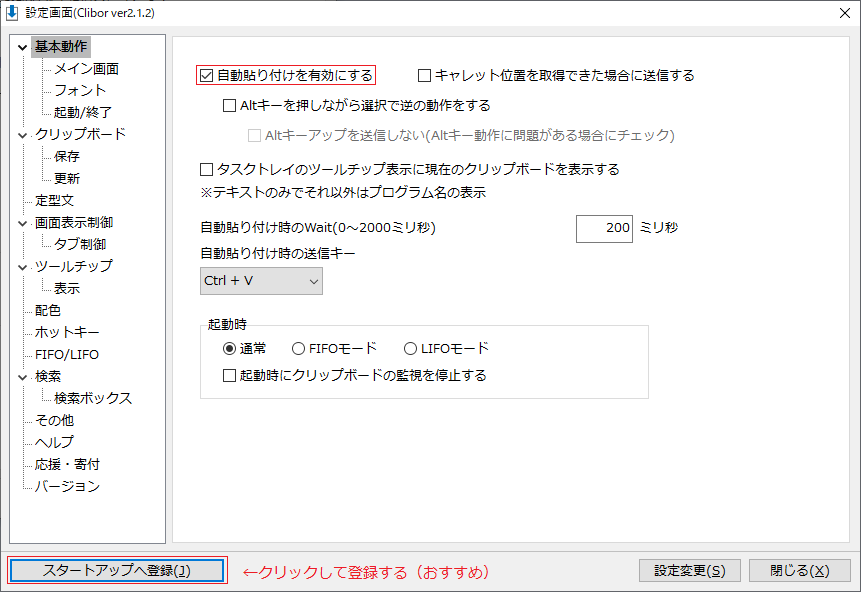Enable タスクトレイのツールチップ表示 checkbox

(x=206, y=170)
